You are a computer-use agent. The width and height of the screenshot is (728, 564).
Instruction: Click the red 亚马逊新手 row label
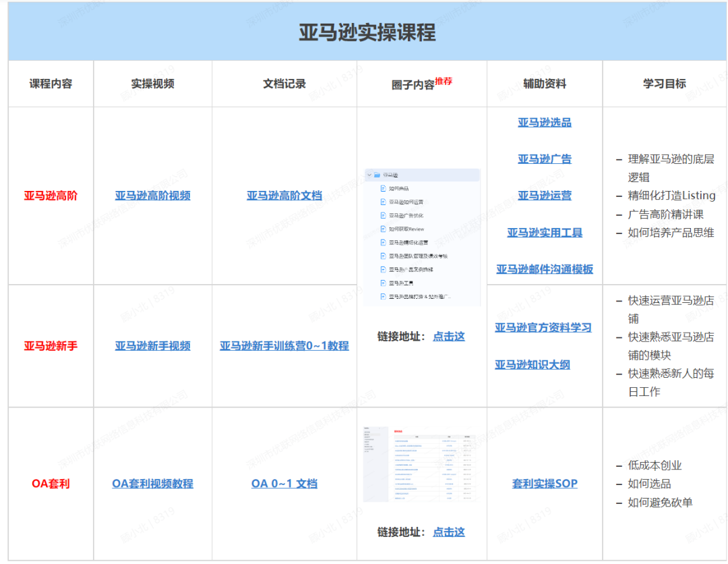point(51,345)
